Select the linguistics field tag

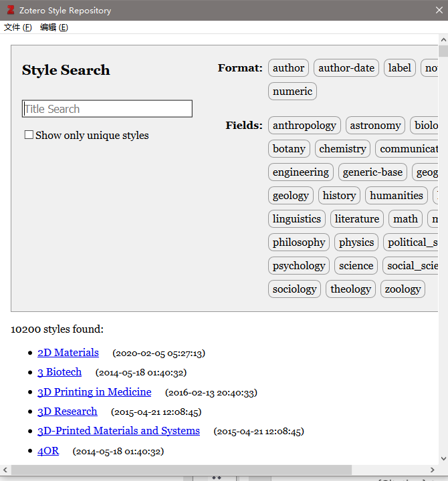297,218
